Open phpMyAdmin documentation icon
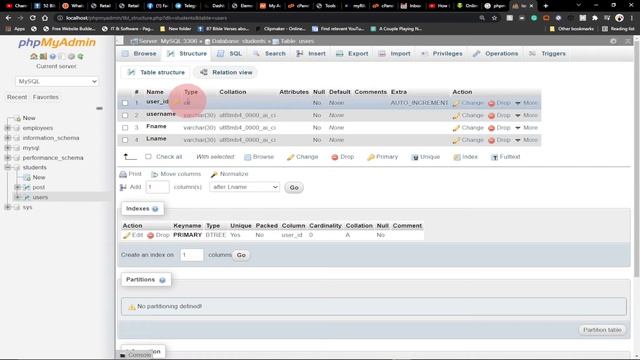 tap(53, 56)
